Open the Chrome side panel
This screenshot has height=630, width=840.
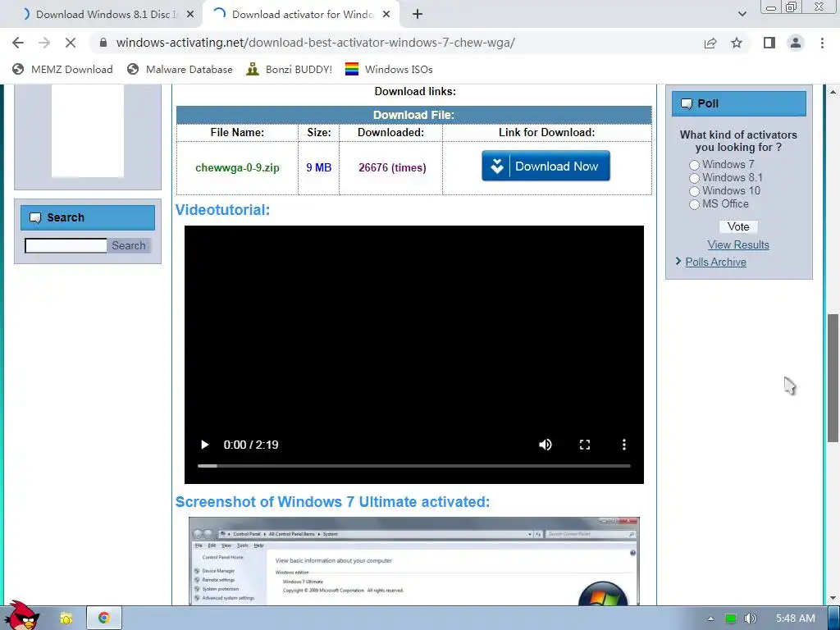[769, 43]
